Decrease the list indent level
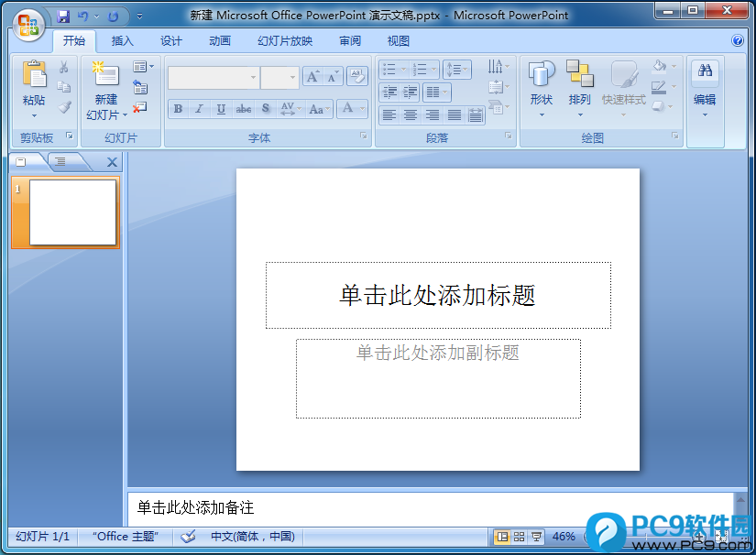The width and height of the screenshot is (756, 555). (389, 92)
